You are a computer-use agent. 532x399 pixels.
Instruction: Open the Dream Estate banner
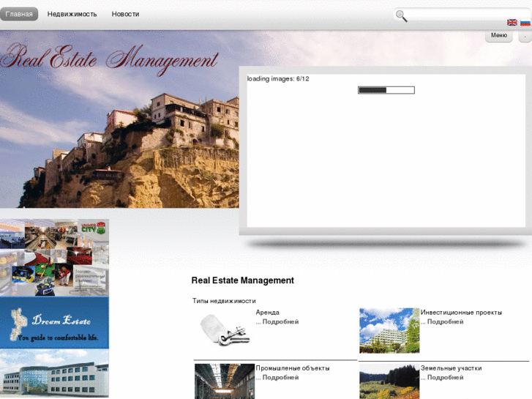pyautogui.click(x=54, y=323)
